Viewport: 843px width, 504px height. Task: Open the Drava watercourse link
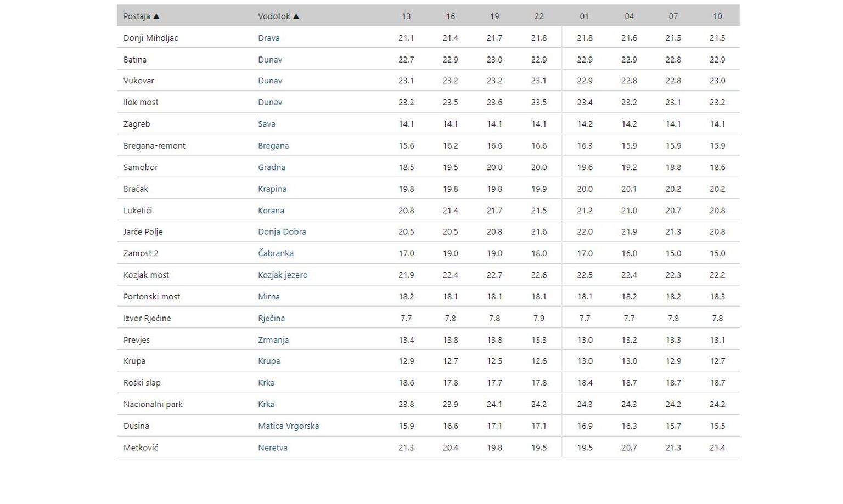pyautogui.click(x=269, y=38)
